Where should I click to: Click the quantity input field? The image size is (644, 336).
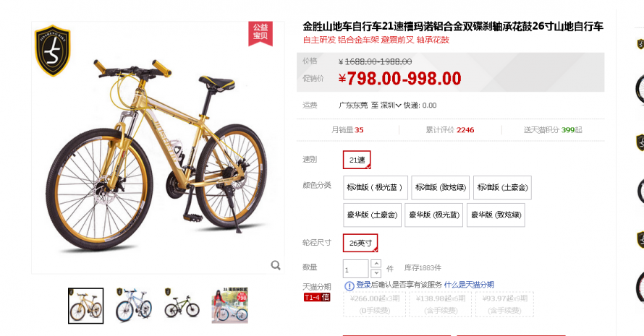pos(356,269)
